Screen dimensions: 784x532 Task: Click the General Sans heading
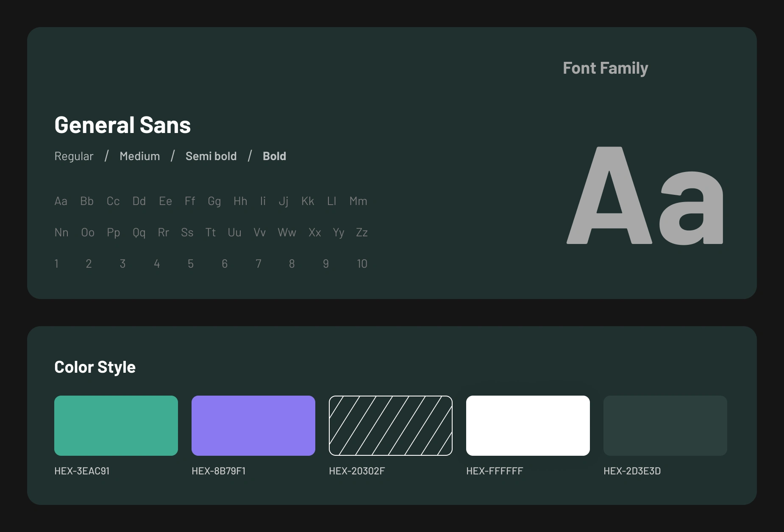(x=122, y=125)
